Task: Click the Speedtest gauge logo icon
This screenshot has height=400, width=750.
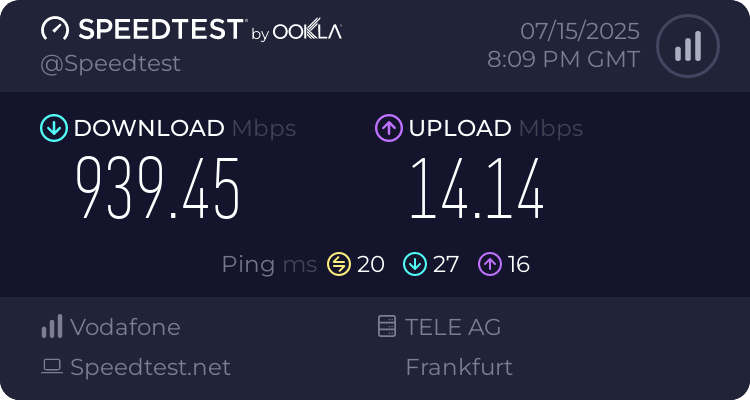Action: pos(55,29)
